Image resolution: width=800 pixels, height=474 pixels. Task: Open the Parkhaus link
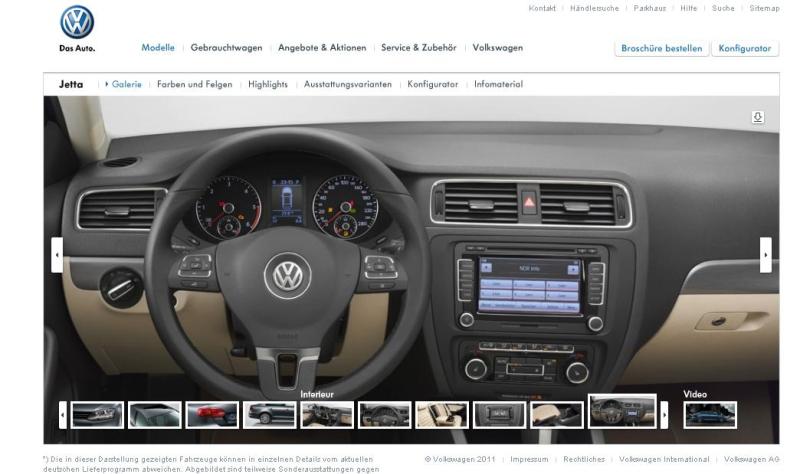click(649, 8)
